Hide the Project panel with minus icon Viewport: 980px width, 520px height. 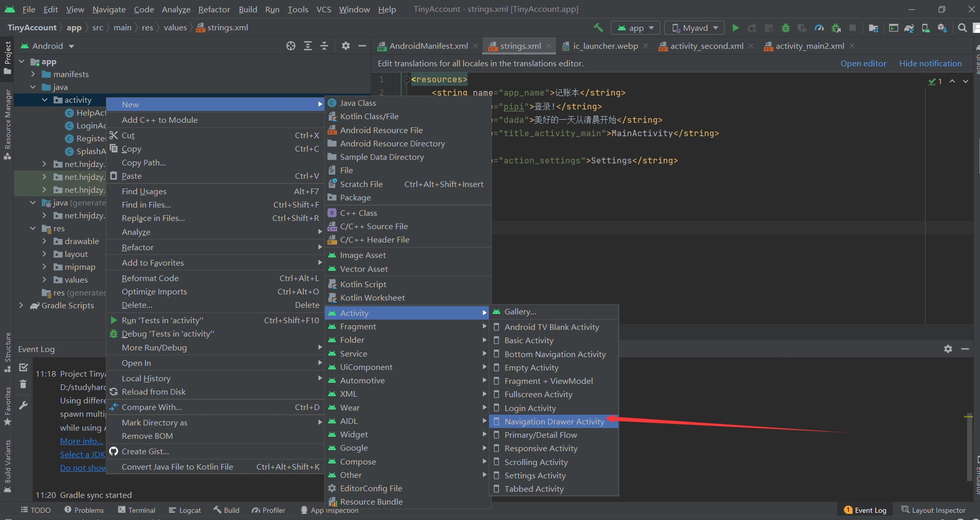point(362,46)
